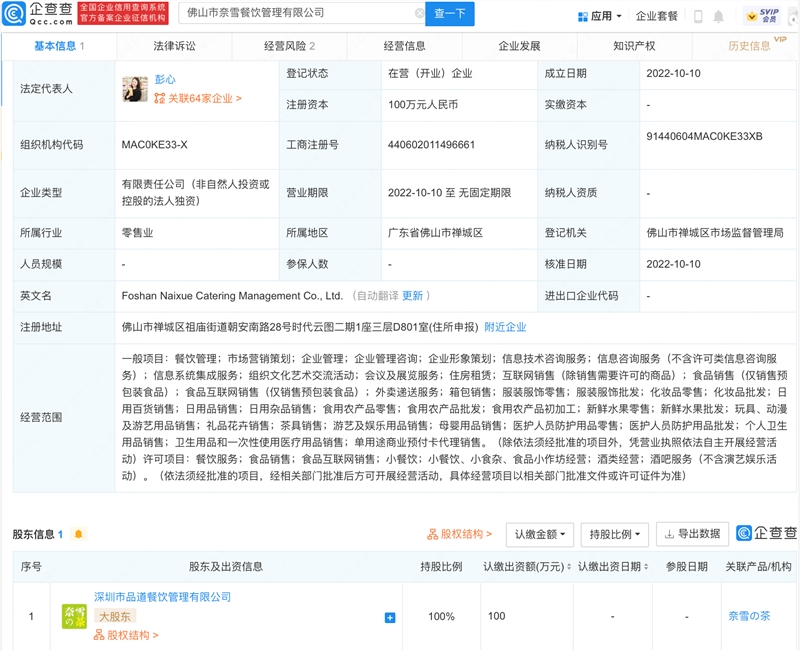Open 股权结构 under 大股东 tag
This screenshot has height=651, width=800.
point(126,635)
